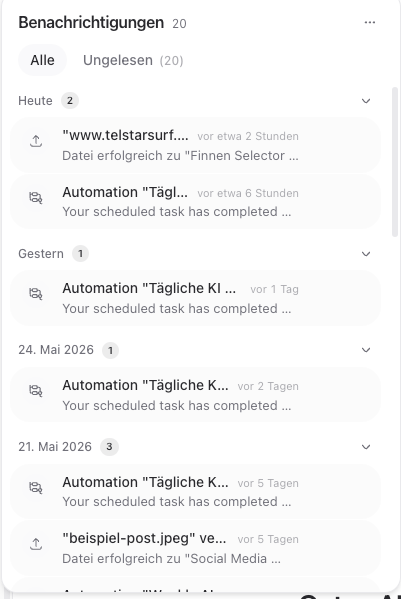Click automation icon in Gestern notification
Viewport: 401px width, 599px height.
(x=36, y=294)
